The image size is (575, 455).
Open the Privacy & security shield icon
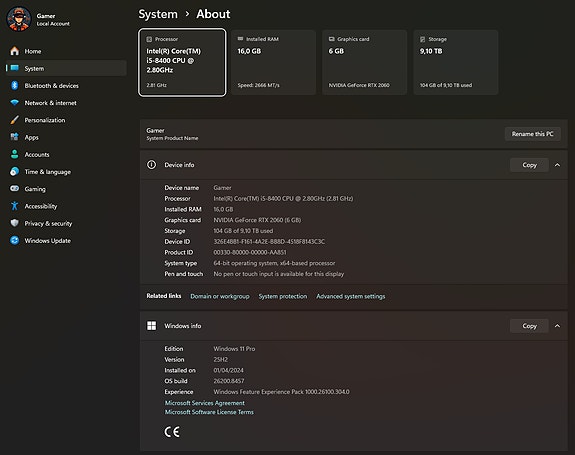[x=15, y=223]
